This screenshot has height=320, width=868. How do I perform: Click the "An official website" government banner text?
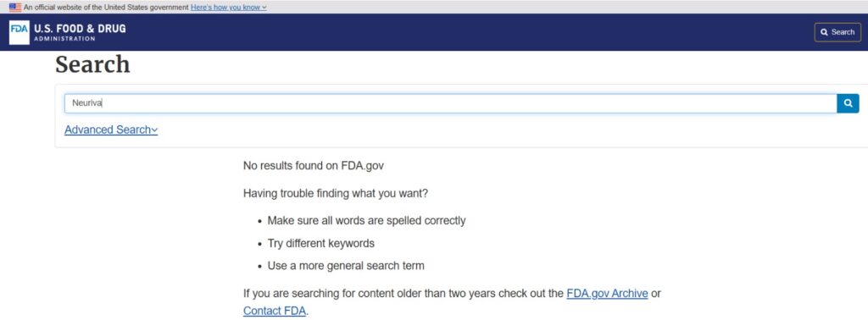[106, 7]
